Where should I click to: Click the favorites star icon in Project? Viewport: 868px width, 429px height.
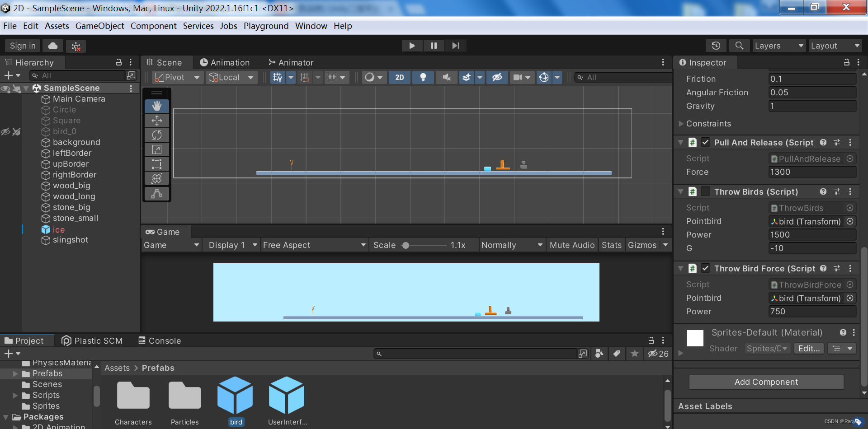point(635,354)
